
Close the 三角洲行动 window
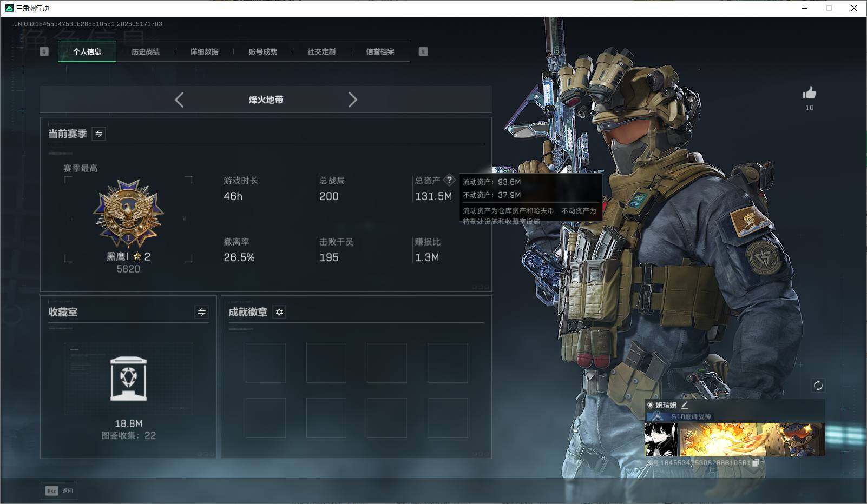(x=854, y=8)
